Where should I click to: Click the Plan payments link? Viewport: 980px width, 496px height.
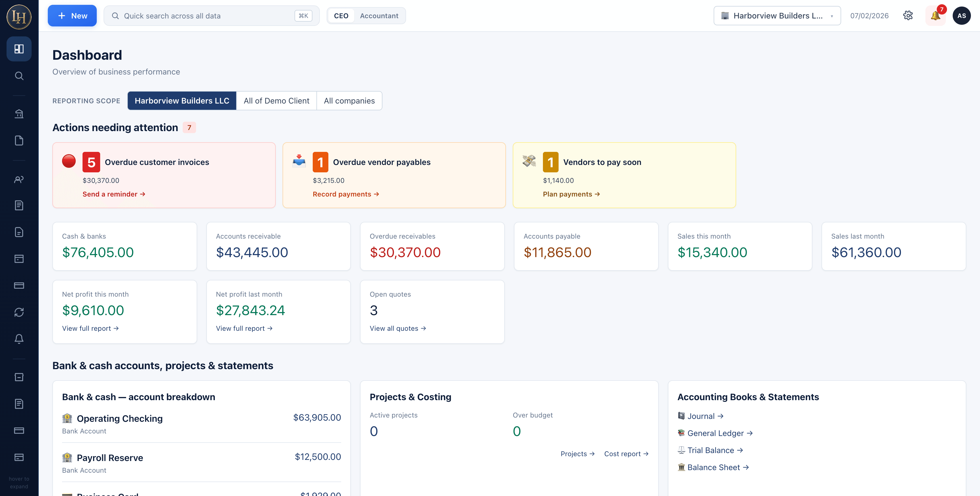point(571,194)
